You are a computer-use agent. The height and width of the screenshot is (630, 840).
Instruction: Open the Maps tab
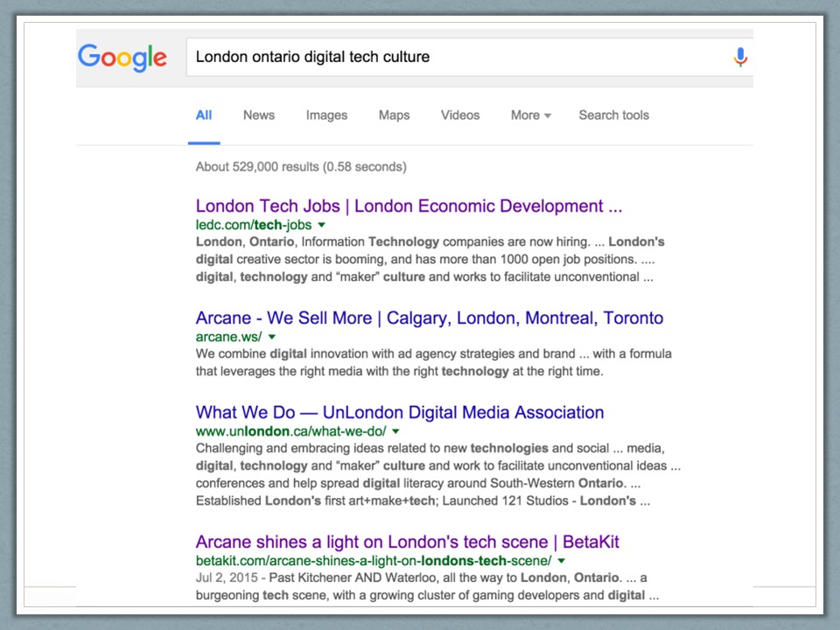click(x=395, y=115)
